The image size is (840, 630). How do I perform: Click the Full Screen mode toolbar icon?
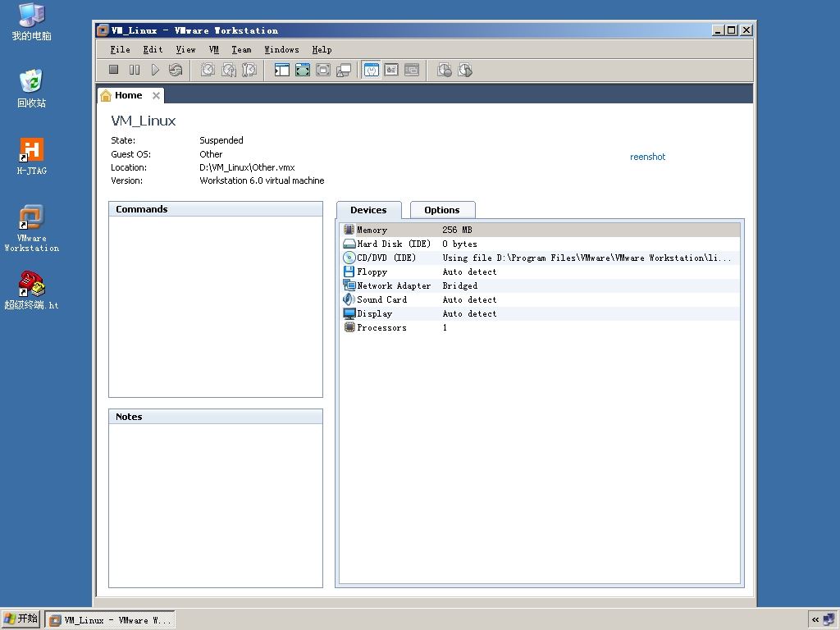tap(323, 70)
